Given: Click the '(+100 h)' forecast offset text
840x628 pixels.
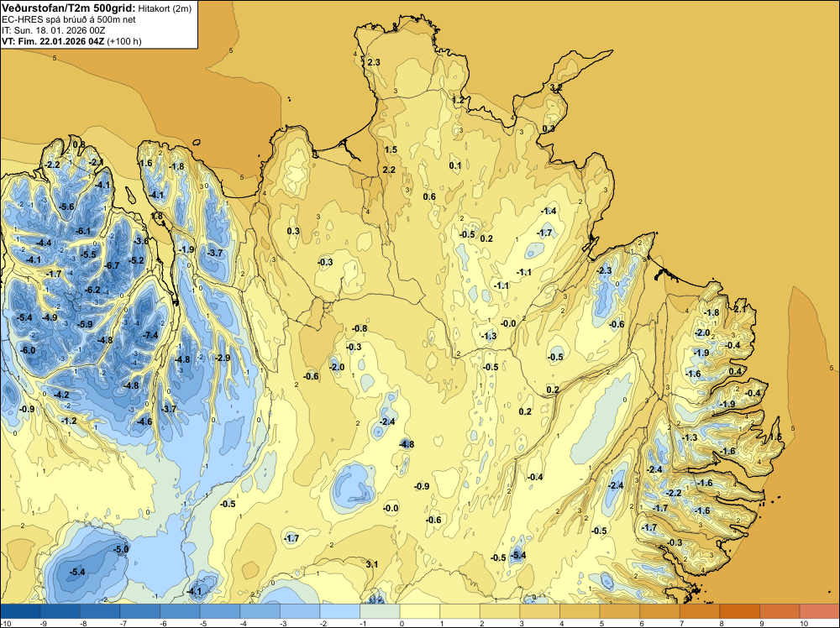Looking at the screenshot, I should tap(124, 41).
